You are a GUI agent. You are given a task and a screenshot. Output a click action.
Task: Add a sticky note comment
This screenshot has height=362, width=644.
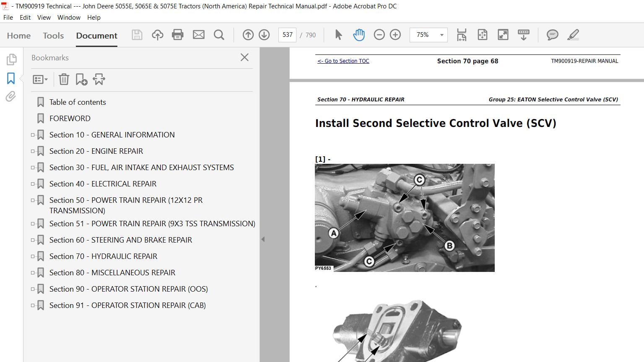[x=553, y=35]
